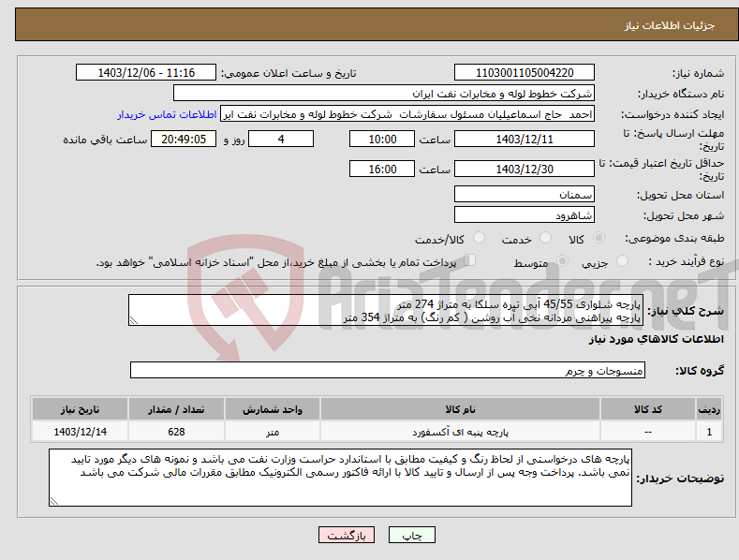Screen dimensions: 739x560
Task: Click the remaining days field showing 4
Action: pyautogui.click(x=281, y=139)
